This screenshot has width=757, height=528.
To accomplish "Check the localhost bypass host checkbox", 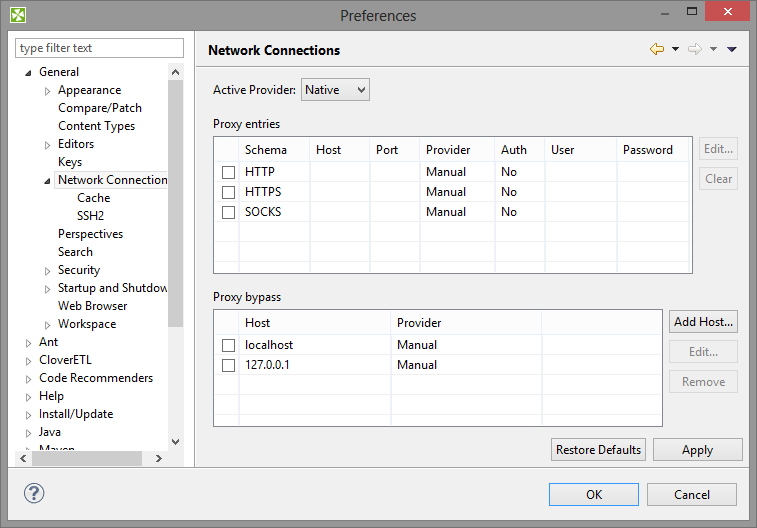I will click(229, 345).
